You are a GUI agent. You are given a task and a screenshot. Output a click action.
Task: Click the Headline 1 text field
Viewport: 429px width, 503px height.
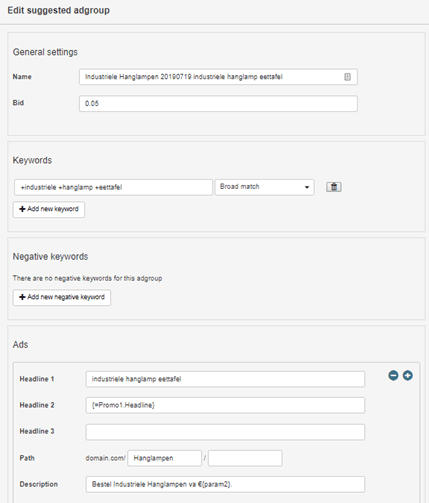click(225, 379)
